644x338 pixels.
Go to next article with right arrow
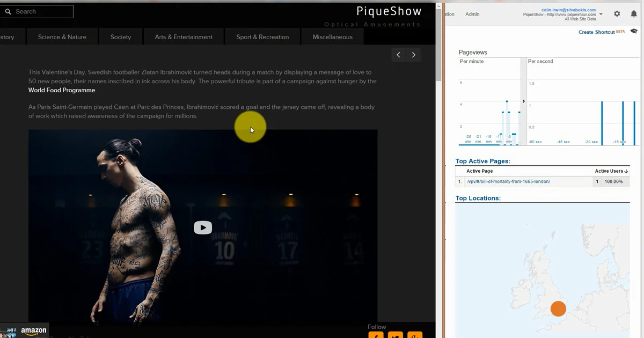[x=413, y=55]
